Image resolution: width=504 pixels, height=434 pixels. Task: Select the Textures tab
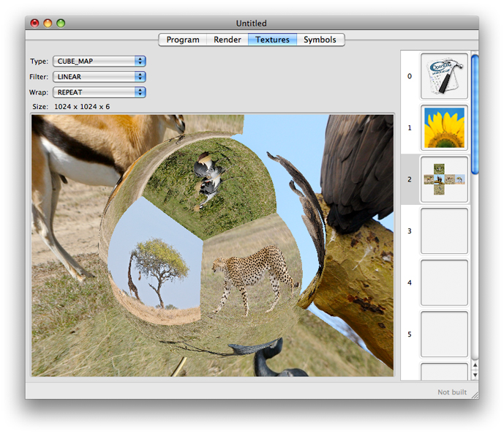(272, 40)
